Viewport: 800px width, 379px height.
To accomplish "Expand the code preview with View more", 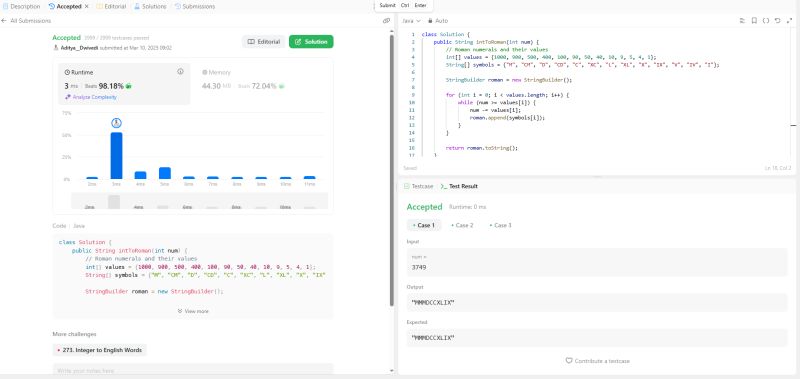I will tap(193, 311).
